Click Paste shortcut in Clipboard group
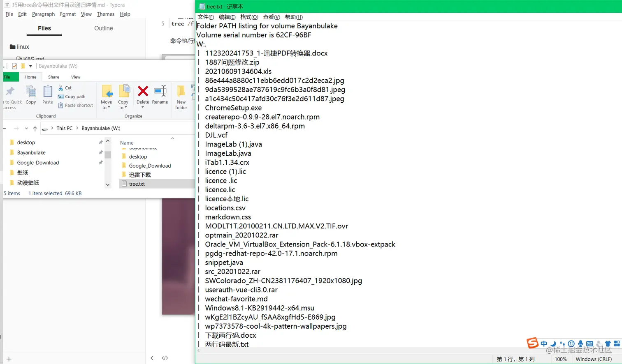 pyautogui.click(x=76, y=105)
